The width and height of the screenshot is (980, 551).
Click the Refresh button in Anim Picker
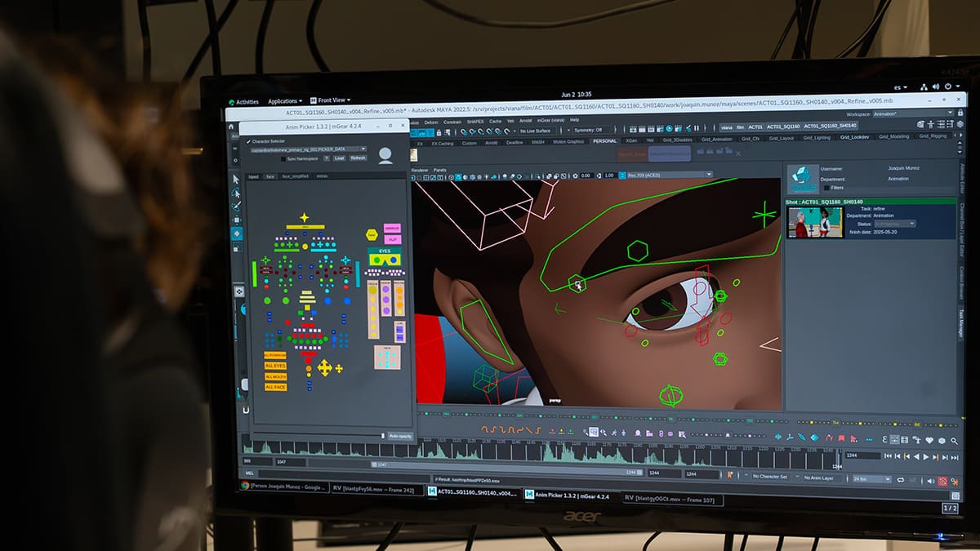point(359,158)
